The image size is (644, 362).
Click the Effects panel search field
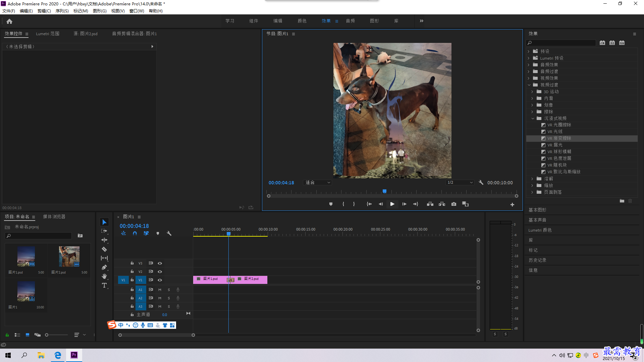[x=561, y=43]
